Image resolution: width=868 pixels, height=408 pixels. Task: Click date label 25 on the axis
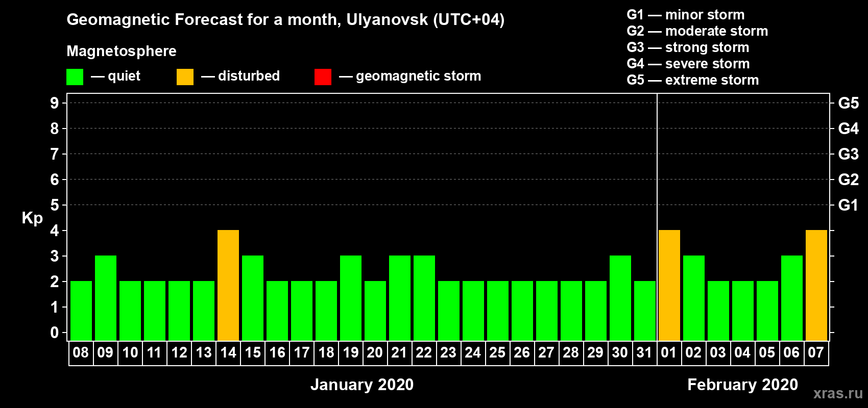[x=497, y=352]
